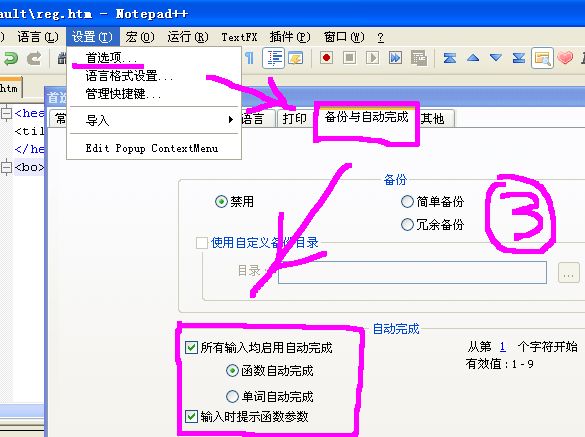Click the Stop Recording macro square icon
The height and width of the screenshot is (437, 585).
point(350,58)
